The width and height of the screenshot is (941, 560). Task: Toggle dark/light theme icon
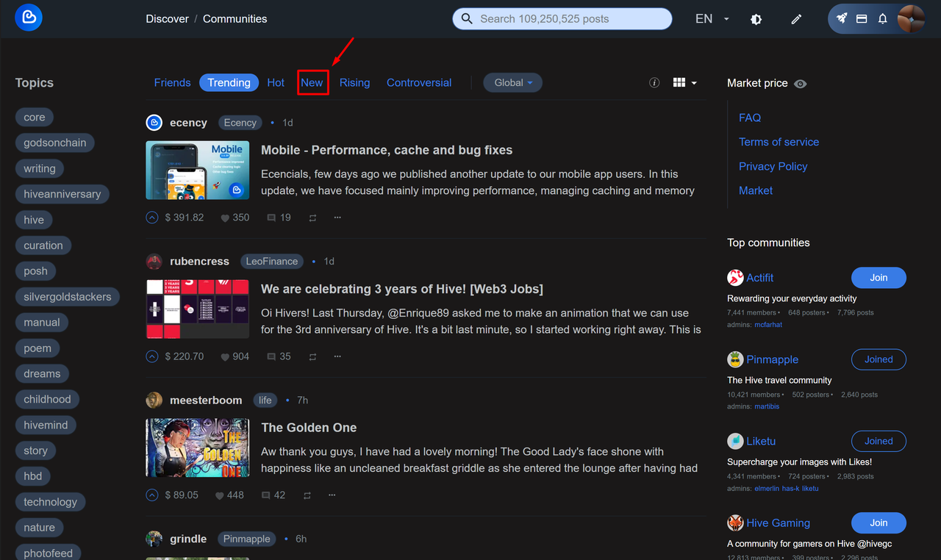point(756,19)
